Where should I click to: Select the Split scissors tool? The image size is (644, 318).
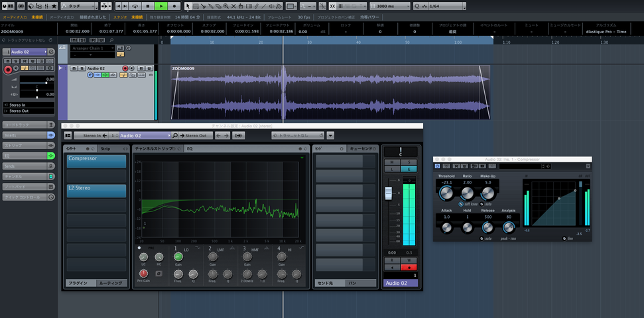204,6
